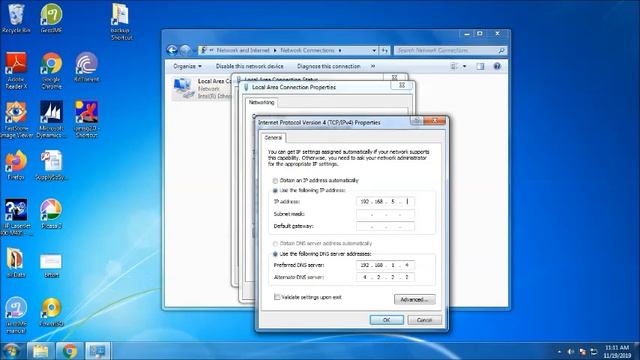
Task: Click the Action Center flag tray icon
Action: pyautogui.click(x=582, y=352)
